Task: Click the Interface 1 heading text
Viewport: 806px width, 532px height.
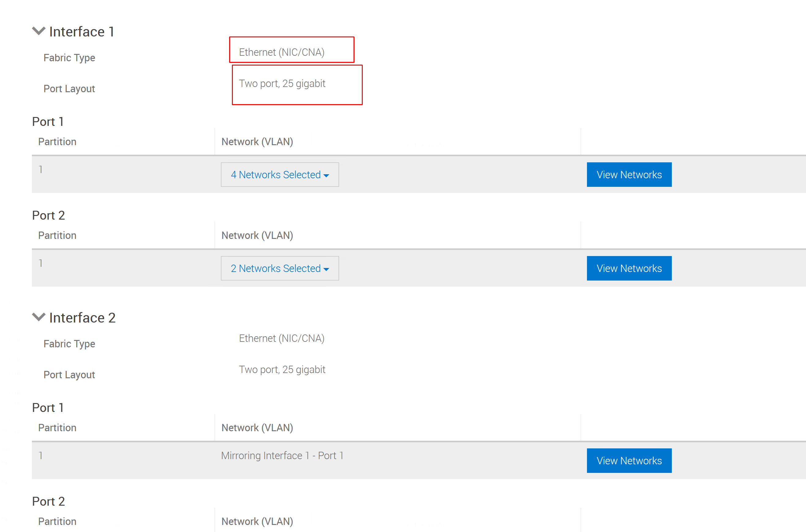Action: point(81,32)
